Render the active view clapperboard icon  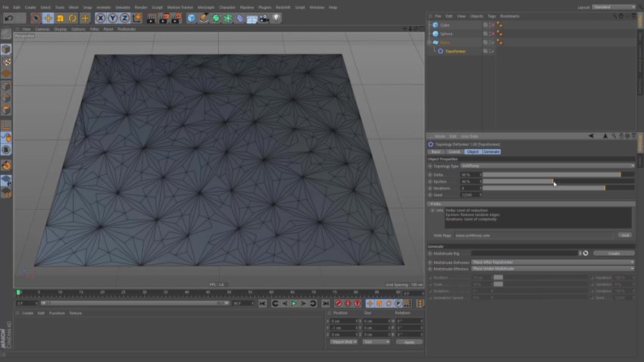(x=152, y=18)
